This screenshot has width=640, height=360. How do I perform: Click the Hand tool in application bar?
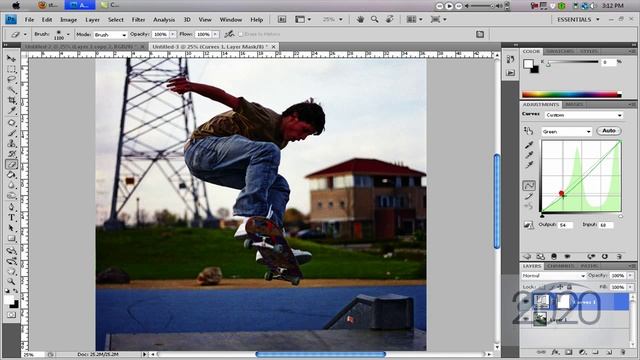coord(360,19)
